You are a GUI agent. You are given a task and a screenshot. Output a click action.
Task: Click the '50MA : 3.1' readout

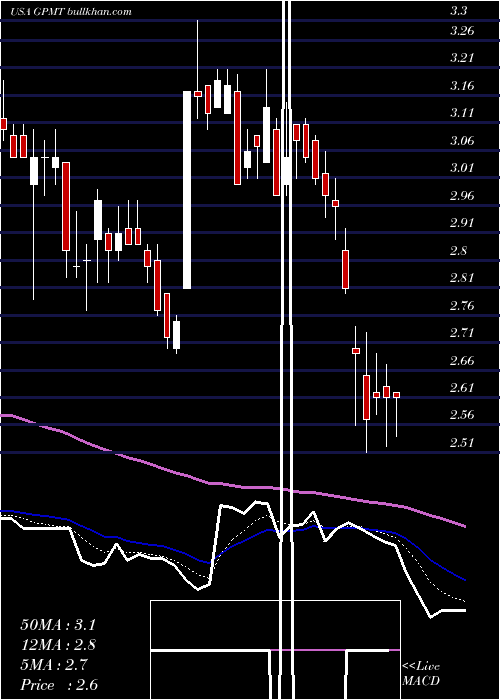coord(58,625)
